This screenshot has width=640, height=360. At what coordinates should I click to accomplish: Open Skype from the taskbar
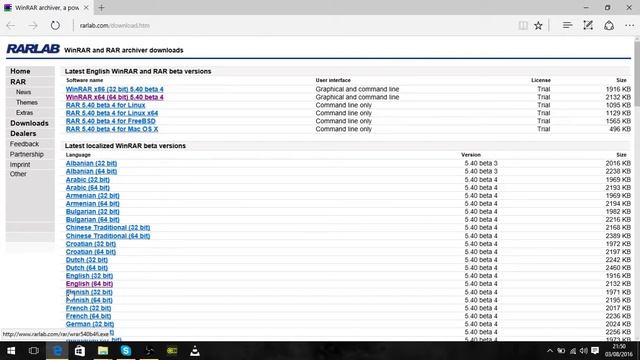tap(126, 351)
